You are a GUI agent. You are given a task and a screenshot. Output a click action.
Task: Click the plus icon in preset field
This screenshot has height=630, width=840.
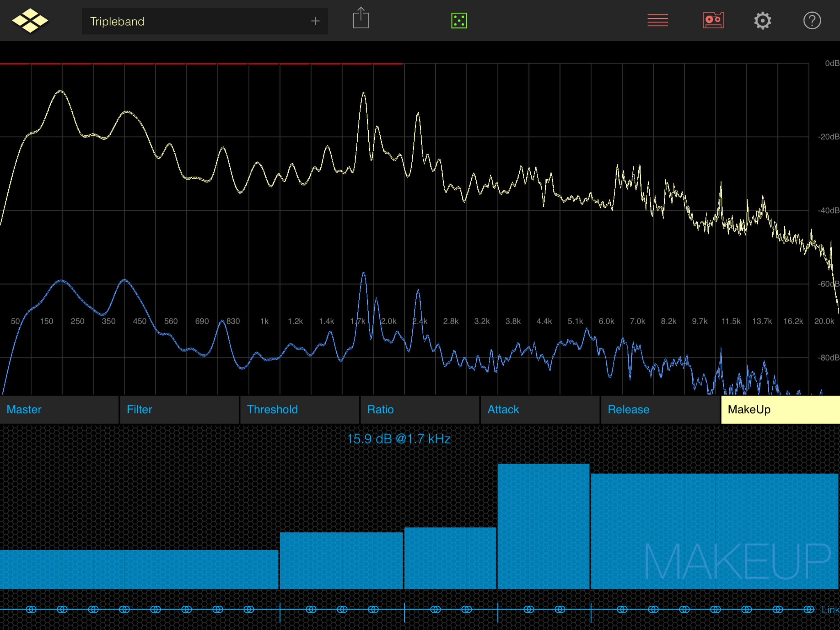(315, 21)
